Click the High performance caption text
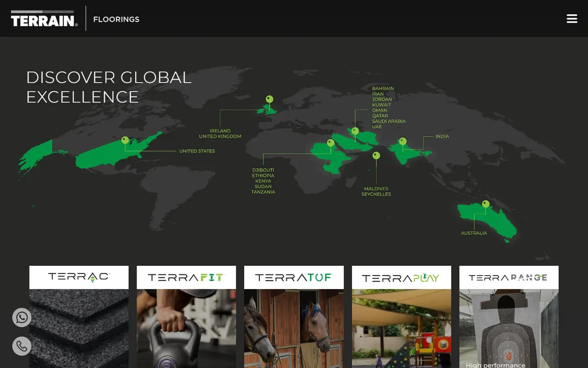The height and width of the screenshot is (368, 588). click(495, 365)
